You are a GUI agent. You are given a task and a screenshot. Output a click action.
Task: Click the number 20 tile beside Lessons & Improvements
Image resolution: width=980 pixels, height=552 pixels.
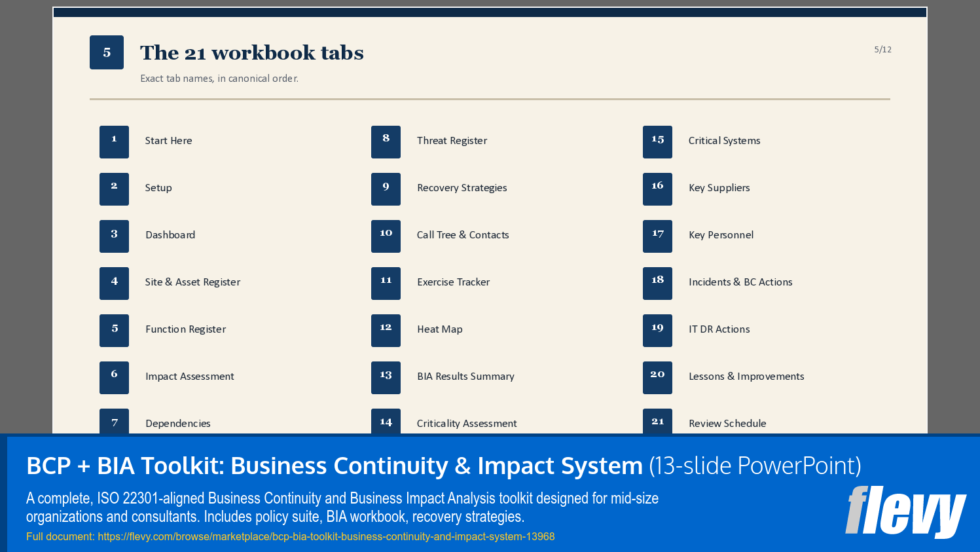click(657, 378)
